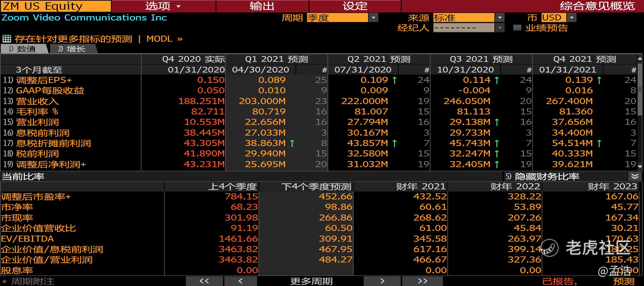The height and width of the screenshot is (286, 644).
Task: Open the MODL » link
Action: 164,39
